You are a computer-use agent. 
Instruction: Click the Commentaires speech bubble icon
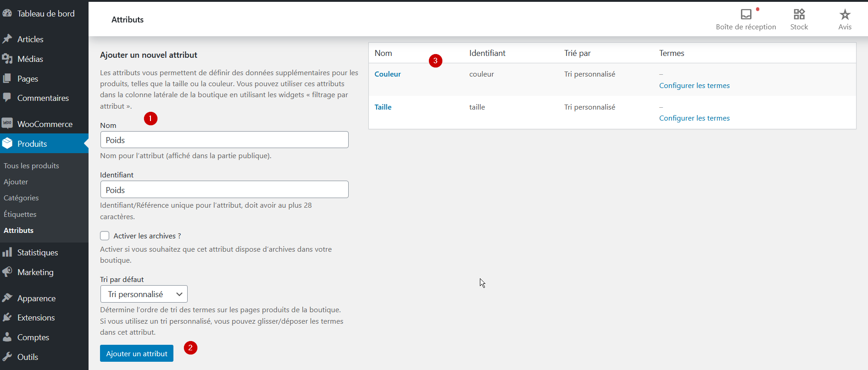click(7, 98)
